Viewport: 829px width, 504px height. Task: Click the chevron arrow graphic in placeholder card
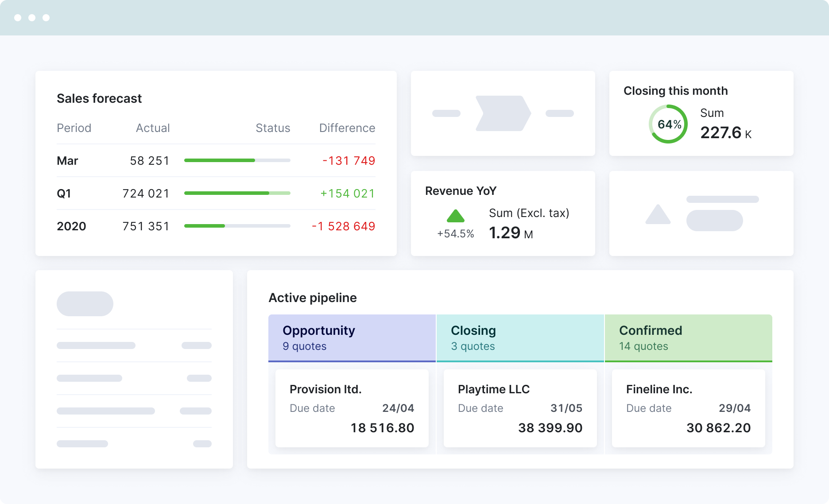click(503, 113)
